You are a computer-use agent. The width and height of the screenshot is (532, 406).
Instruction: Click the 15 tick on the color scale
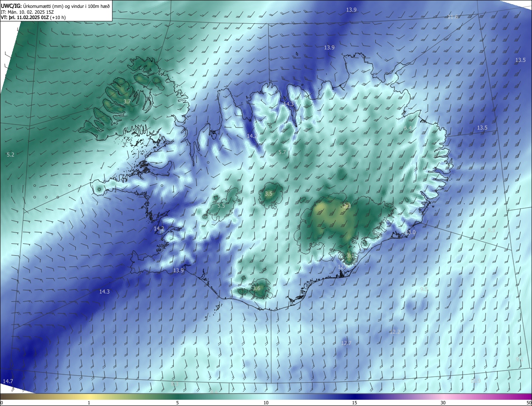click(355, 403)
